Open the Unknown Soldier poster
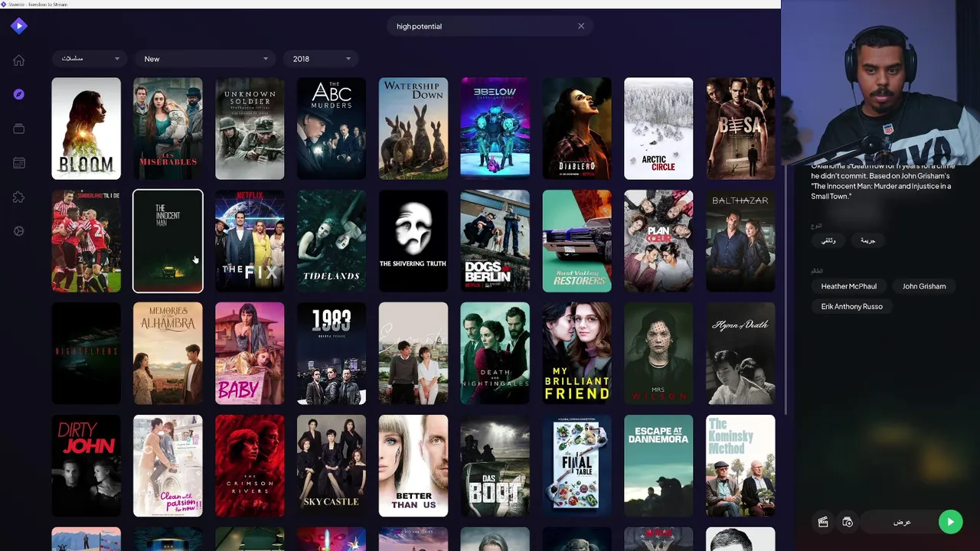 [x=250, y=129]
